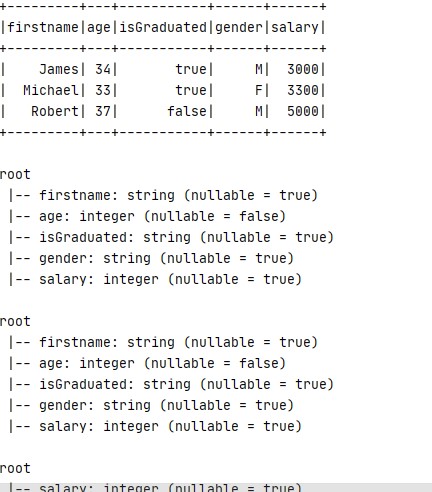The image size is (432, 492).
Task: Click the Robert name cell
Action: pos(55,111)
